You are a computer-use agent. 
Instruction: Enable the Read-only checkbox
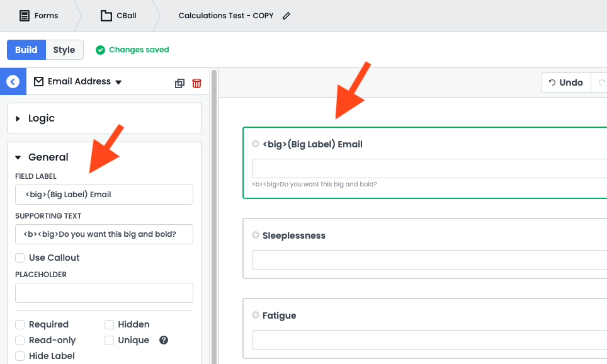[20, 340]
